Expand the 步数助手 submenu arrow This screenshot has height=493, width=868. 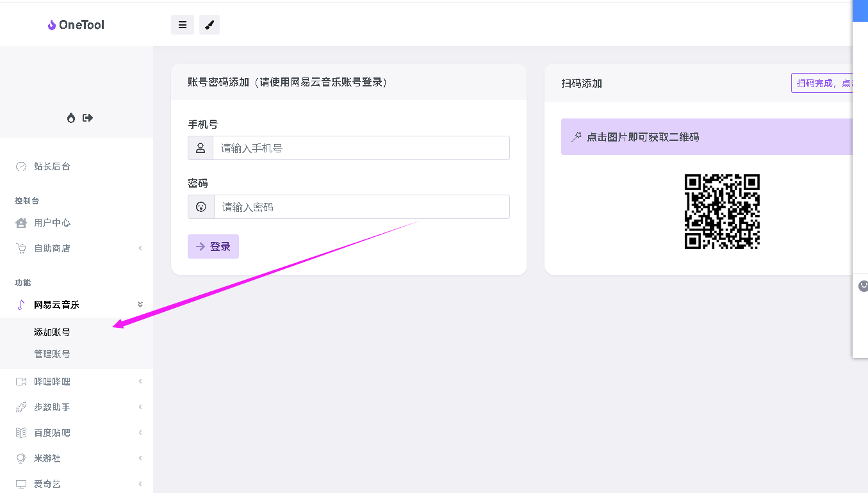[140, 407]
